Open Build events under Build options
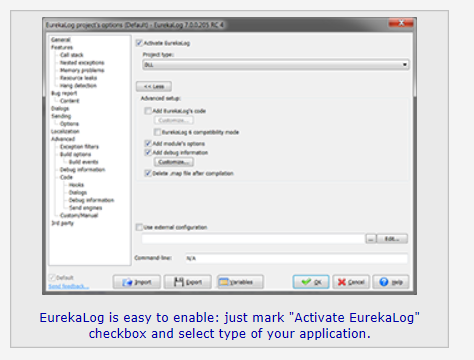This screenshot has width=474, height=360. 83,162
